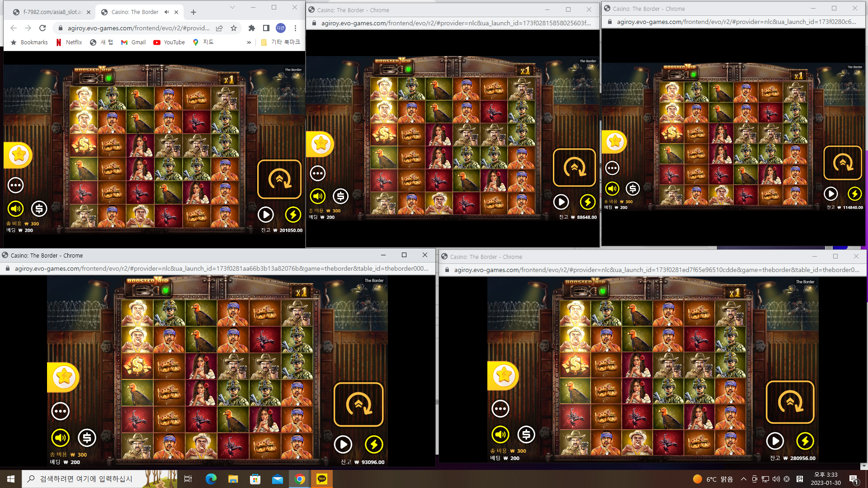Open the Gmail bookmark

pos(133,42)
